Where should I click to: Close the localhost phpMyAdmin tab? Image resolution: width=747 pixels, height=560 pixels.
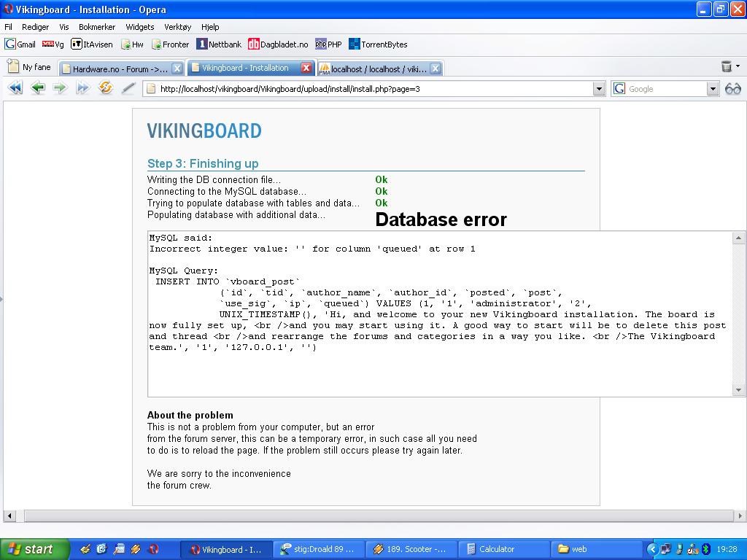tap(436, 69)
